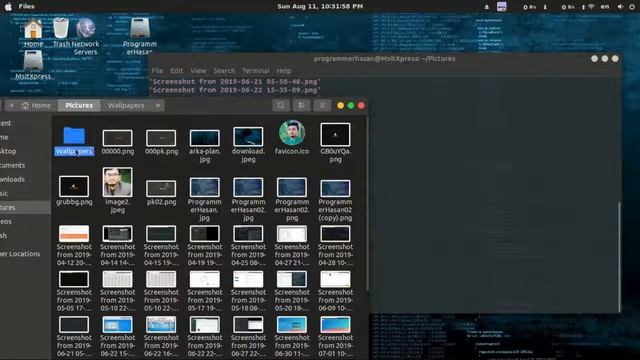Select Music in the Files sidebar
Screen dimensions: 640x360
4,193
